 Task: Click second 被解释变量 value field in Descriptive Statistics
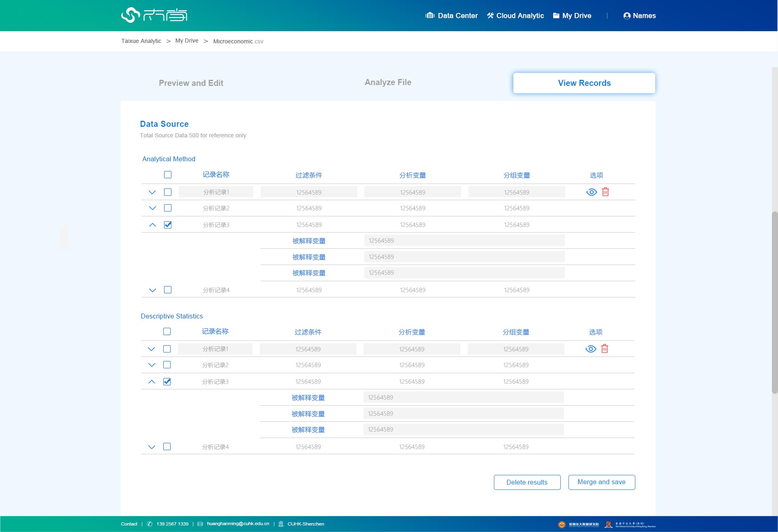pos(464,413)
